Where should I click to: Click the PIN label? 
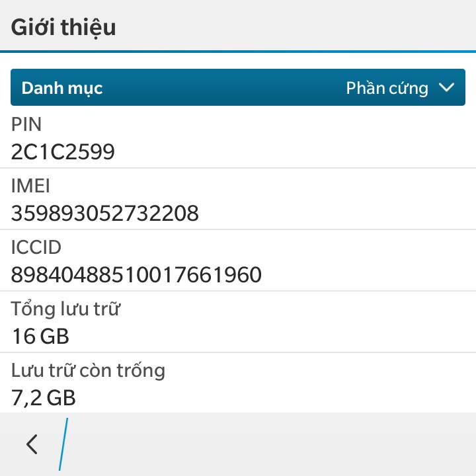pyautogui.click(x=26, y=124)
